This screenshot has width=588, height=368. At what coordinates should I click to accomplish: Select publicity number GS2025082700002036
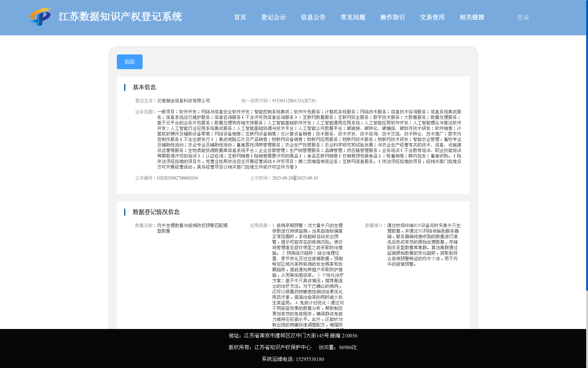[x=178, y=178]
